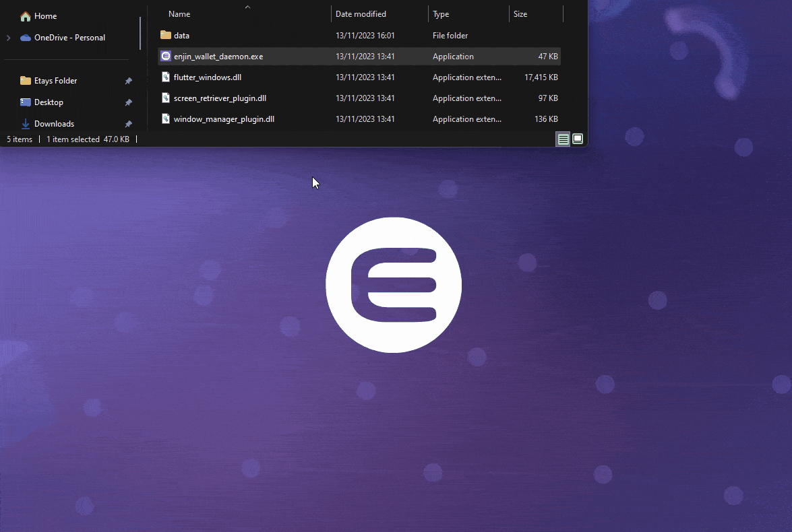Click the flutter_windows.dll file icon

[166, 77]
